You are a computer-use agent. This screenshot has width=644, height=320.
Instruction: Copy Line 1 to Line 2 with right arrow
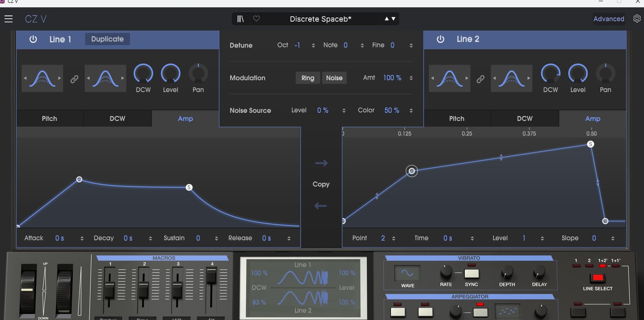point(321,163)
